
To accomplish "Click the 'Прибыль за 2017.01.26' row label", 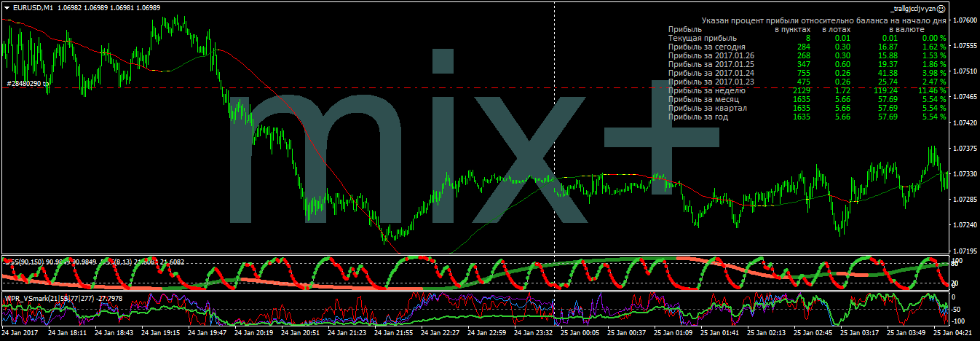I will pyautogui.click(x=711, y=55).
